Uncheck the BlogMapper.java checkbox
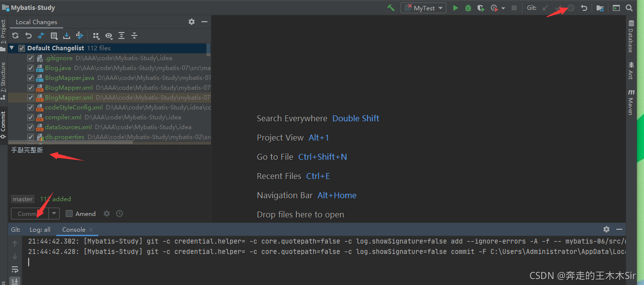Viewport: 644px width, 285px height. pos(31,77)
